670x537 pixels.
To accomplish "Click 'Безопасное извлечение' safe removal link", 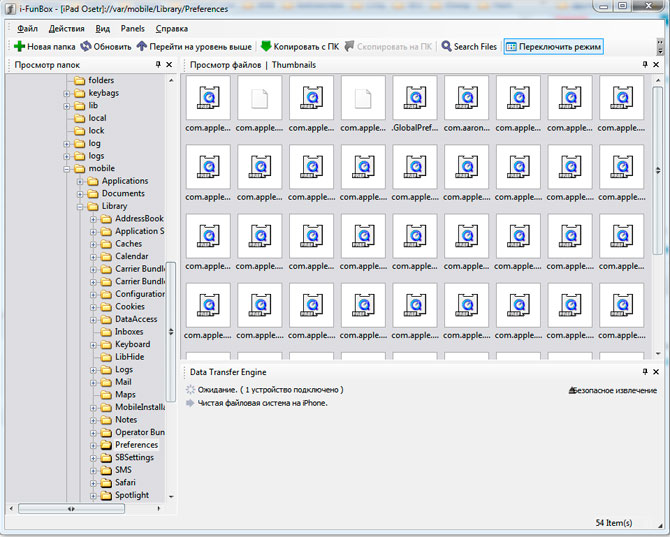I will (x=613, y=390).
